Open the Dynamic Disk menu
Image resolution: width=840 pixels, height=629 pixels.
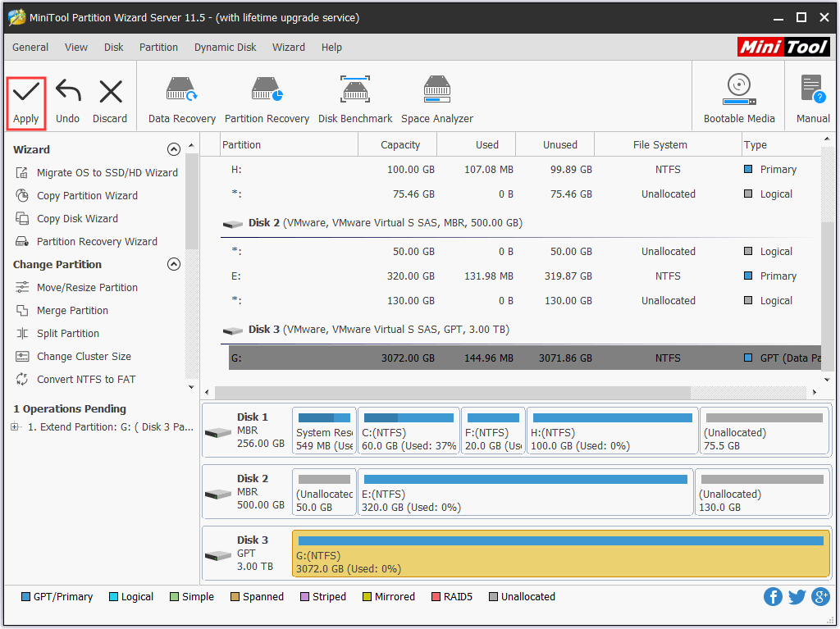click(x=225, y=47)
